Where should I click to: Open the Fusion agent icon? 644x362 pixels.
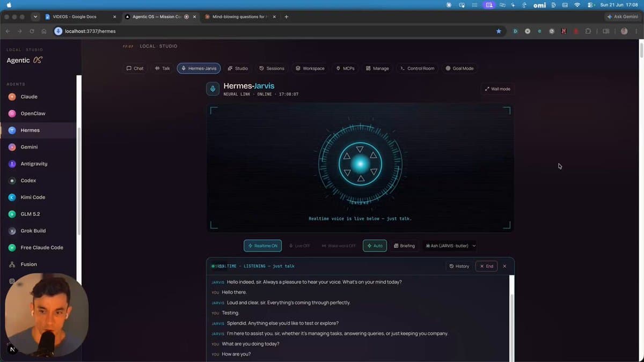pos(12,264)
